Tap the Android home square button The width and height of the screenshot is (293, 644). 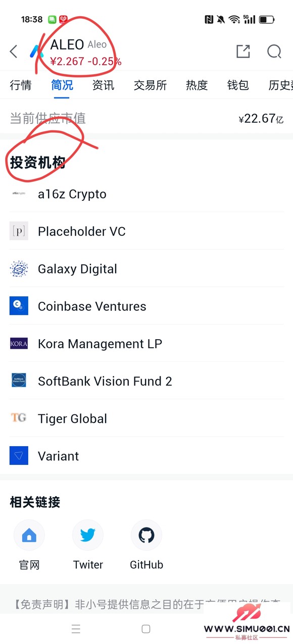146,629
